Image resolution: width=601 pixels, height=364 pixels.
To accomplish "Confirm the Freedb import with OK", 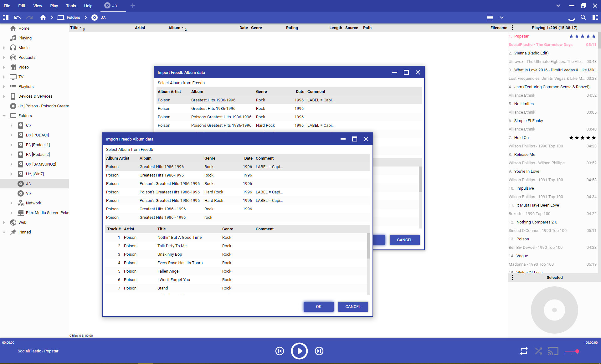I will (x=318, y=306).
